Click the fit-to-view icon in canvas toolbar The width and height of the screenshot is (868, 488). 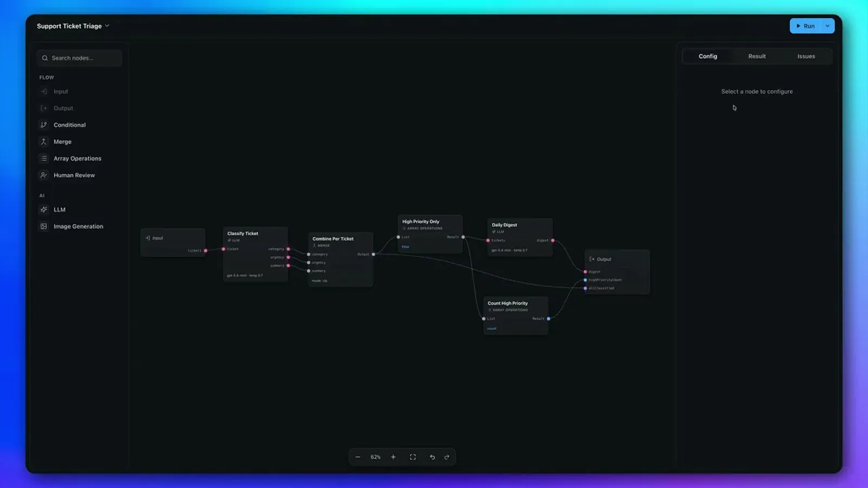pos(413,457)
